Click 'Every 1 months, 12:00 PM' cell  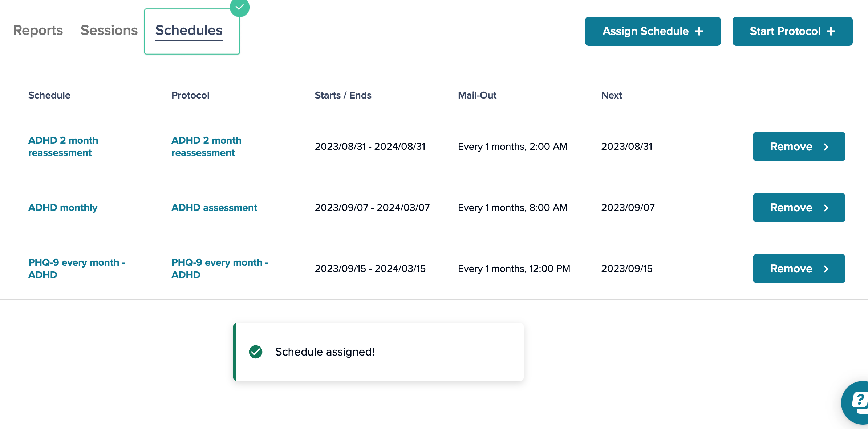pyautogui.click(x=514, y=269)
